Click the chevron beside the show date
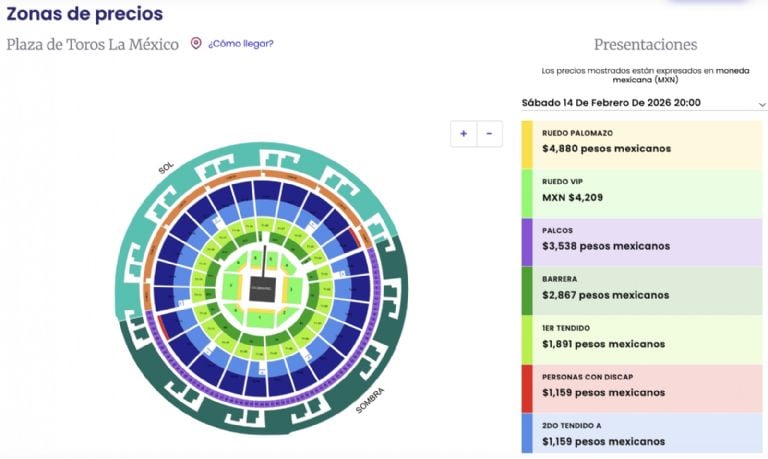The image size is (768, 459). click(x=762, y=104)
